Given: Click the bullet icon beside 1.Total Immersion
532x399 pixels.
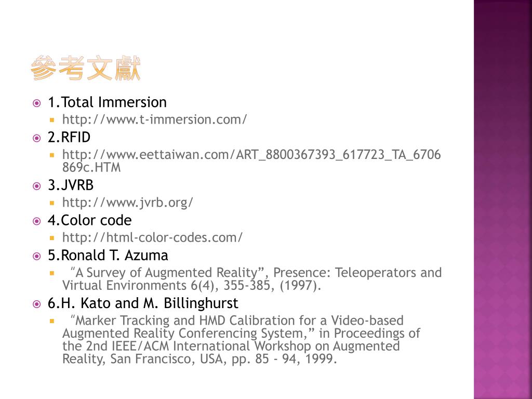Looking at the screenshot, I should [37, 103].
